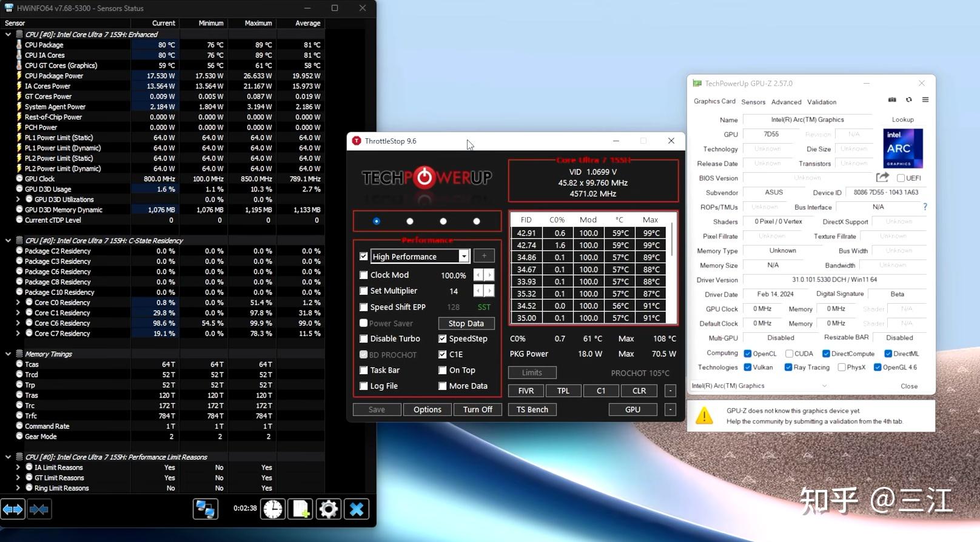Click the Gear Mode sensor icon
Image resolution: width=980 pixels, height=542 pixels.
pos(19,437)
